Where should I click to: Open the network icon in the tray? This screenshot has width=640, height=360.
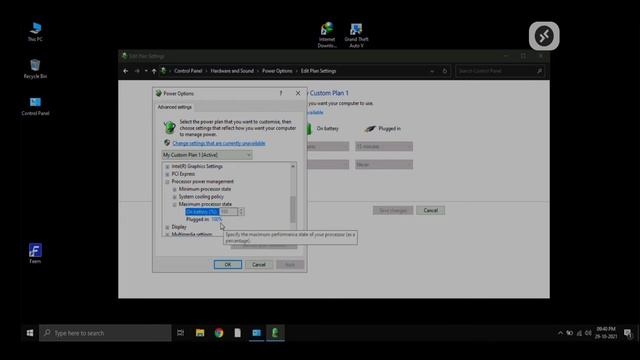579,333
